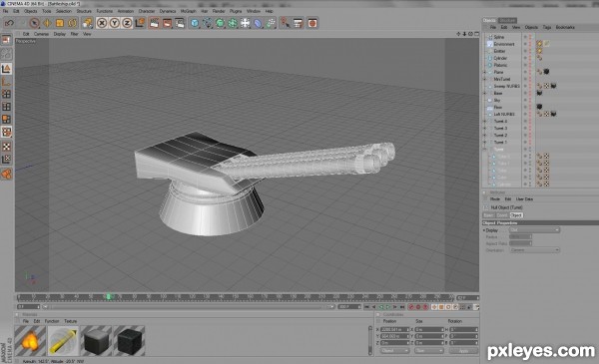Select the Object tab in Attributes
The height and width of the screenshot is (364, 599).
pos(516,215)
